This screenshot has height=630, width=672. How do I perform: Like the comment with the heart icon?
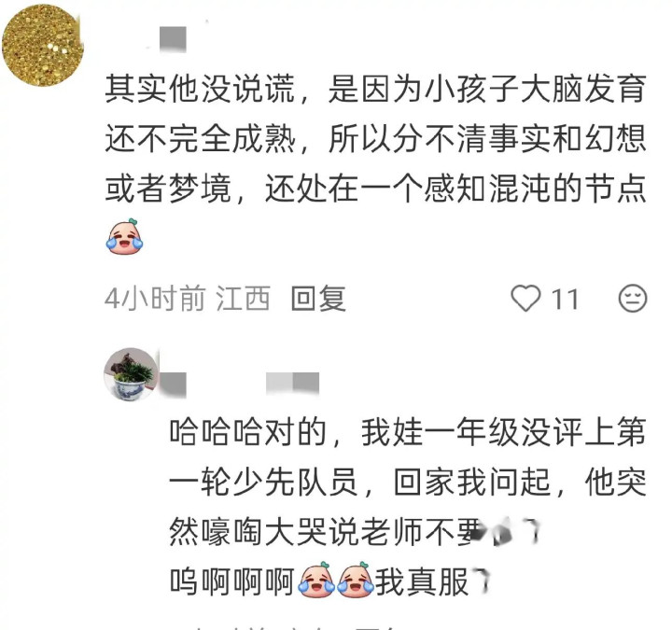525,298
